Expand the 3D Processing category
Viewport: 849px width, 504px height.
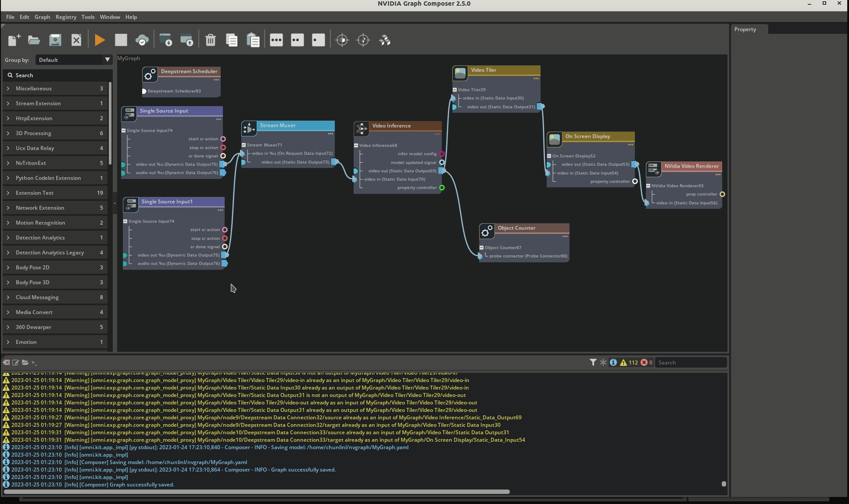point(55,133)
